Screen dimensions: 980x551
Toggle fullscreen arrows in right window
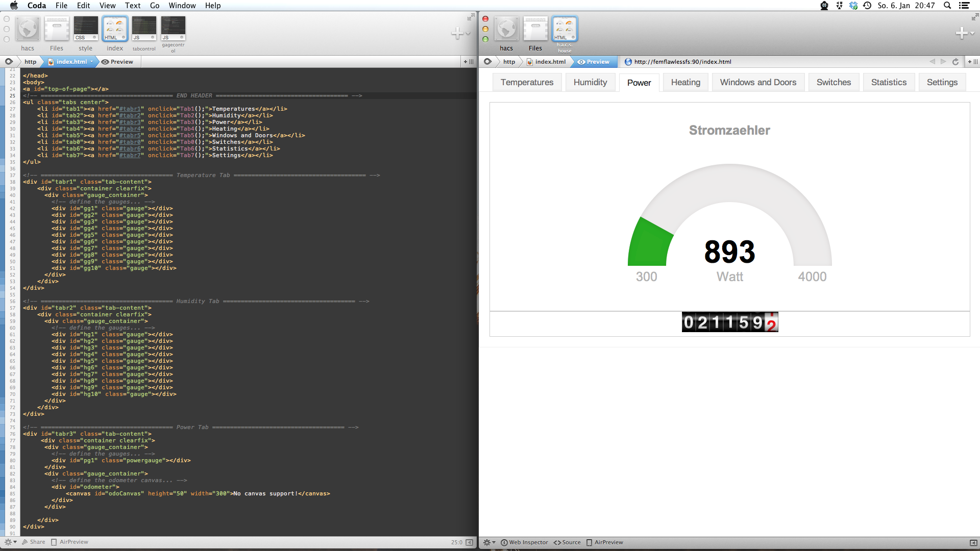(x=975, y=17)
